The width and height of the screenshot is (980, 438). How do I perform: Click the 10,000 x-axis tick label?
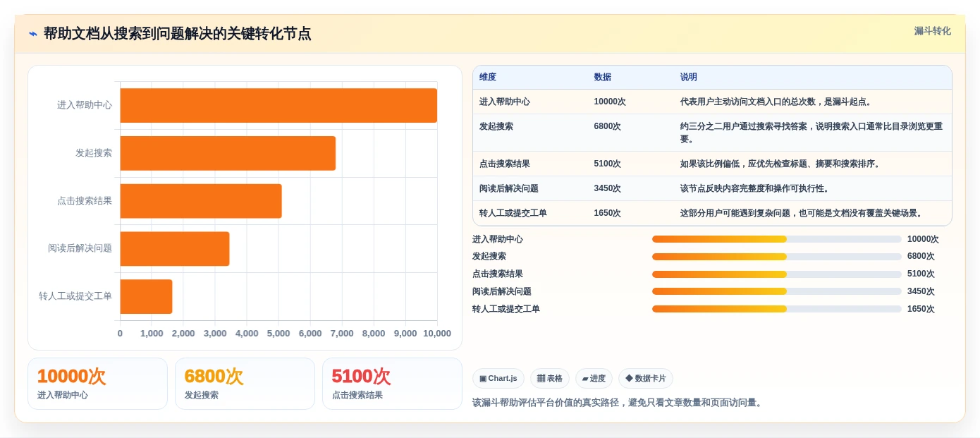pos(437,334)
